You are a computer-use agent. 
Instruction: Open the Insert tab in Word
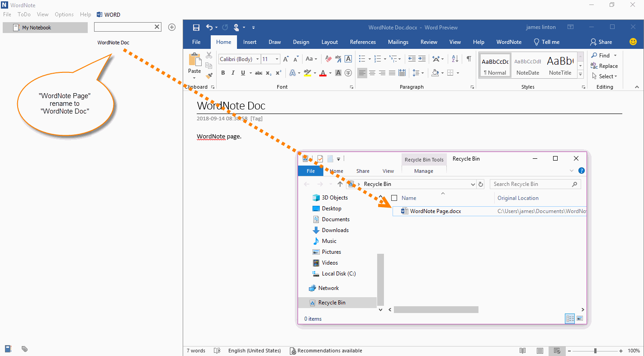[250, 42]
